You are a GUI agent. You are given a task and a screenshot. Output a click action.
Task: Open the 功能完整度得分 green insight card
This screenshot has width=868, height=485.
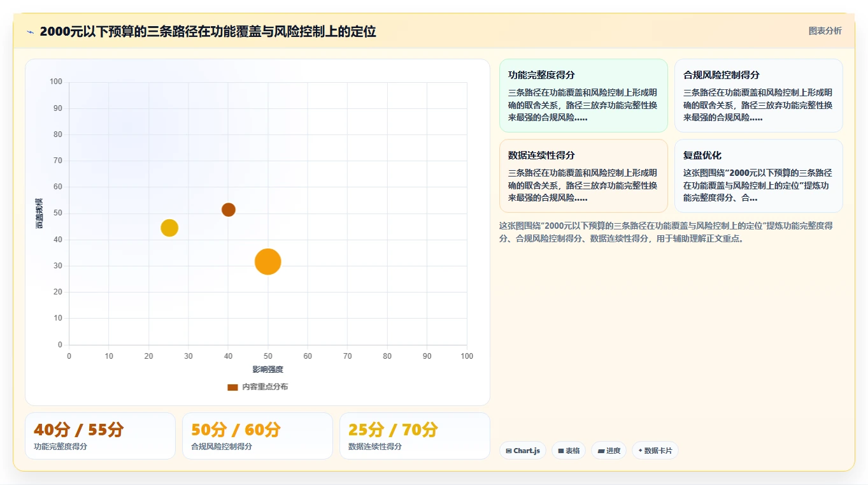coord(583,96)
